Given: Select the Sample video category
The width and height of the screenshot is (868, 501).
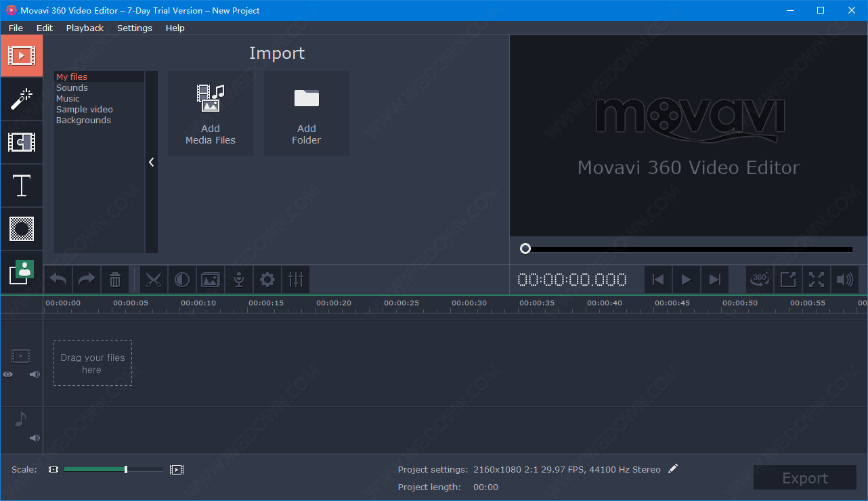Looking at the screenshot, I should (100, 109).
